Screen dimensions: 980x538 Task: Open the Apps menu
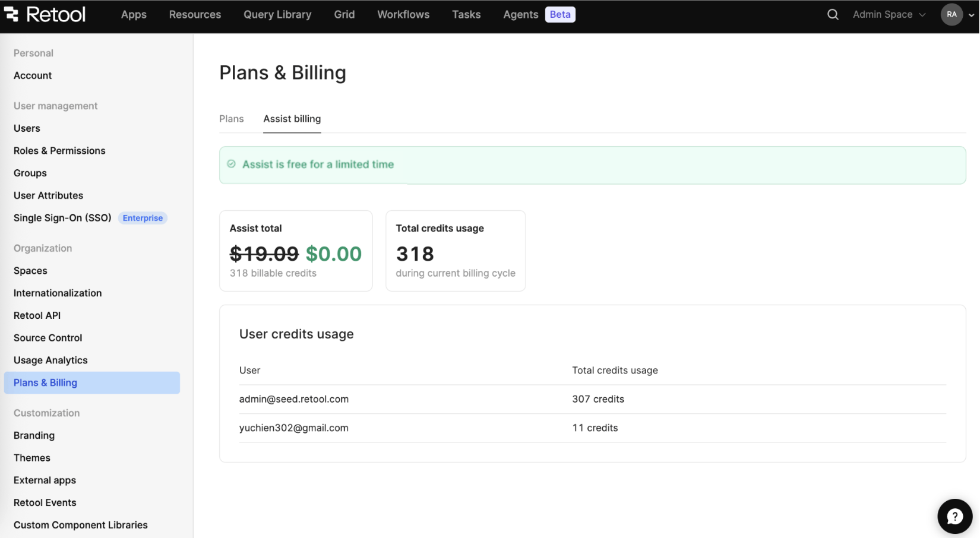click(x=134, y=14)
